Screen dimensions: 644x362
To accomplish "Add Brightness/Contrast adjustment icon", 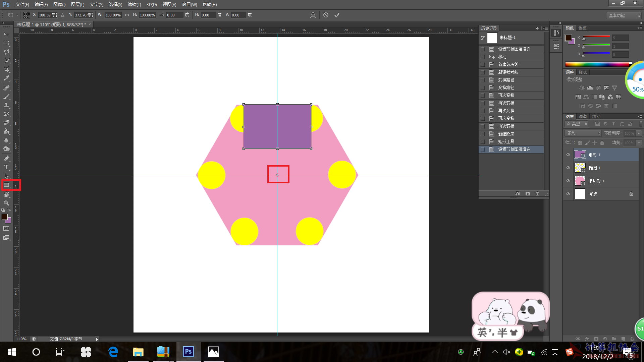I will (582, 88).
